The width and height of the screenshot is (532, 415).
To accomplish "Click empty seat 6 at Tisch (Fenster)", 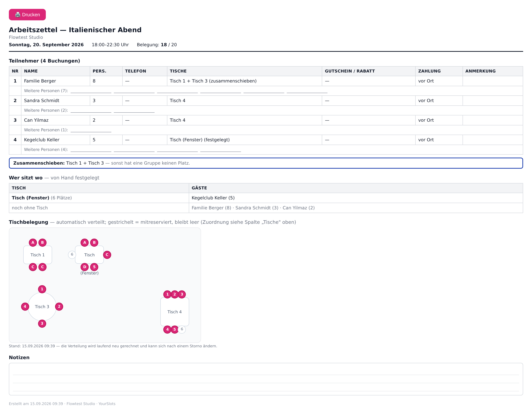I will click(72, 254).
